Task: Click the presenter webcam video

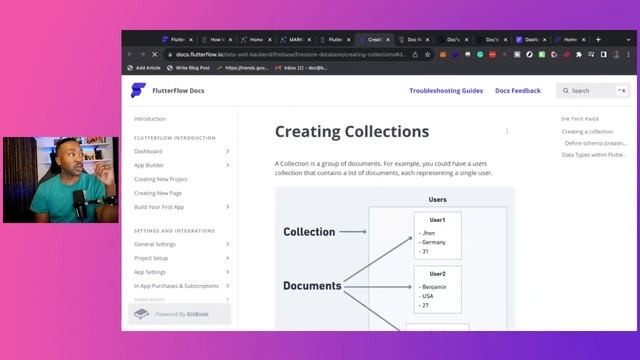Action: [61, 180]
